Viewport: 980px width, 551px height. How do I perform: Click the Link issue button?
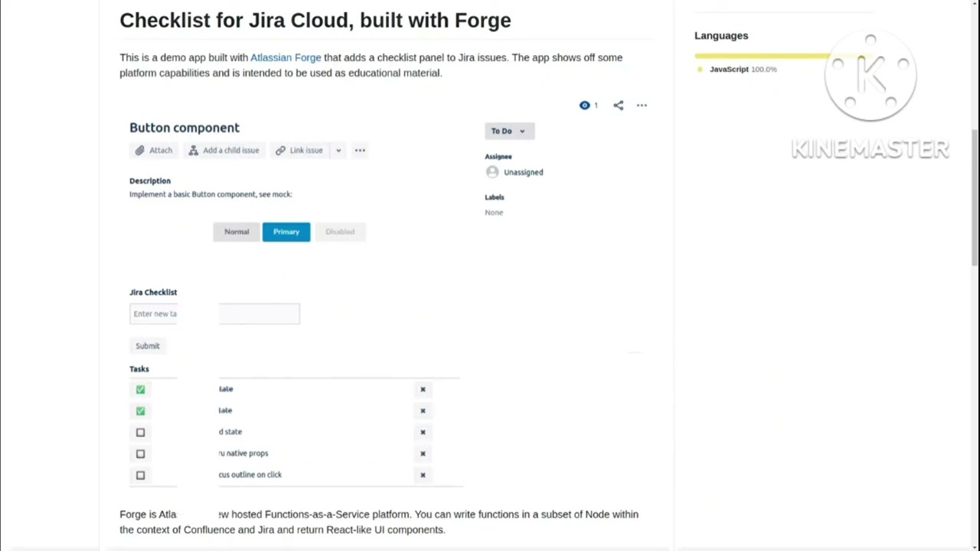(299, 150)
